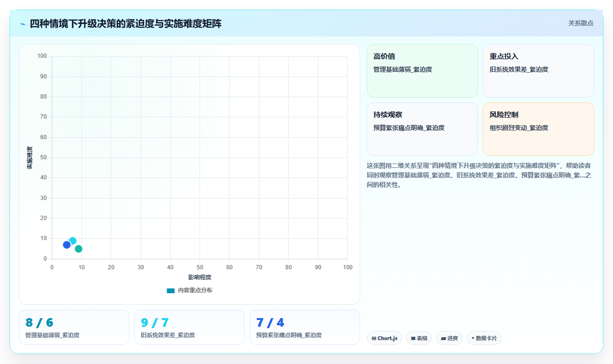
Task: Click 预算紧张痛点明确_紧迫度 under the 7 / 4 stat
Action: 289,335
